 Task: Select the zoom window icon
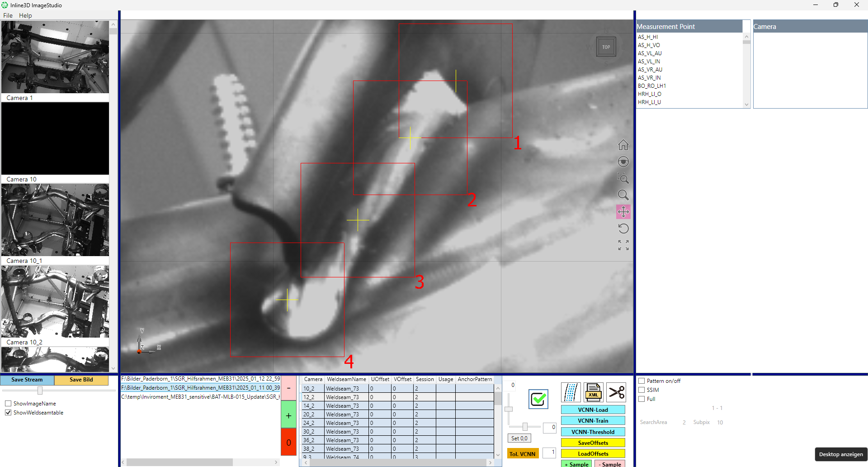click(623, 178)
